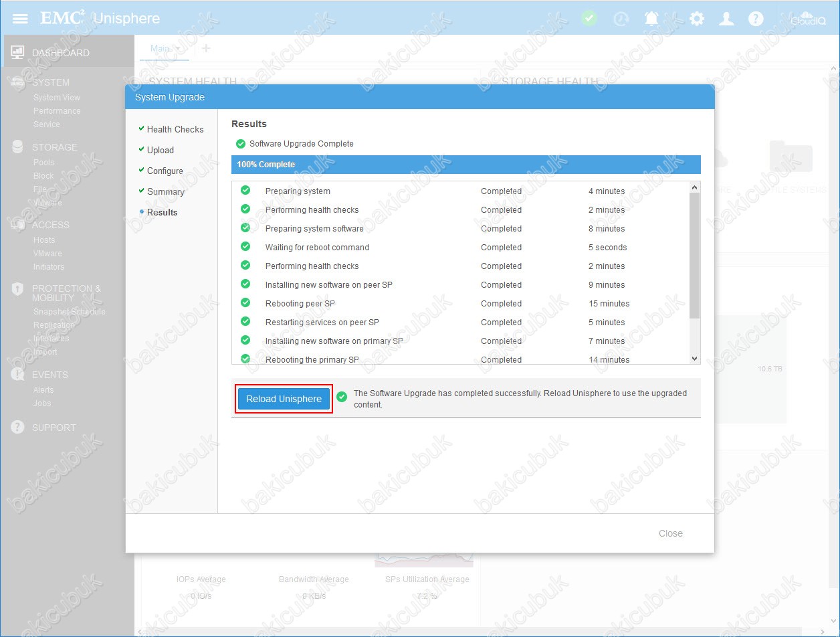The height and width of the screenshot is (637, 840).
Task: Open the user account icon
Action: coord(726,19)
